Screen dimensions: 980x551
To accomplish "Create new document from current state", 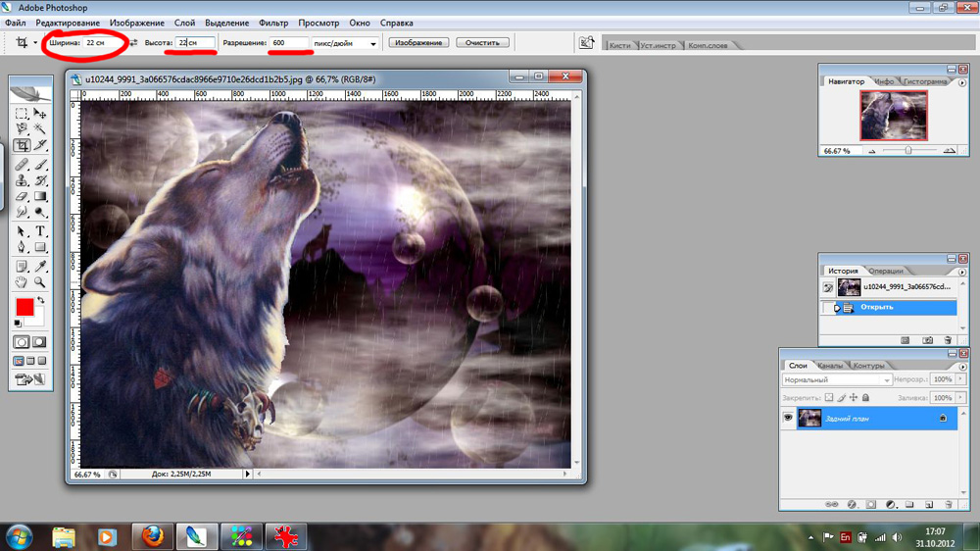I will [x=905, y=340].
